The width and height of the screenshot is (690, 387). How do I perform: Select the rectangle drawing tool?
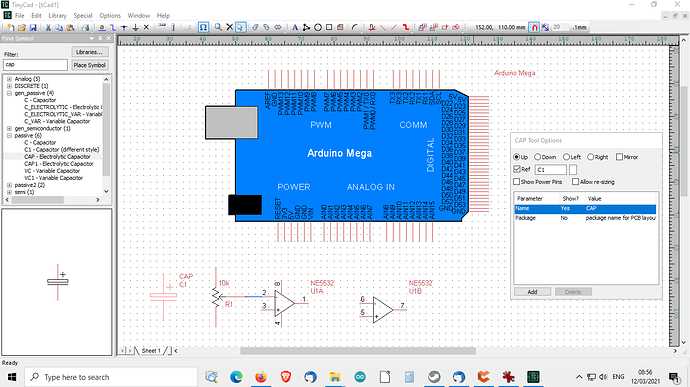(329, 27)
